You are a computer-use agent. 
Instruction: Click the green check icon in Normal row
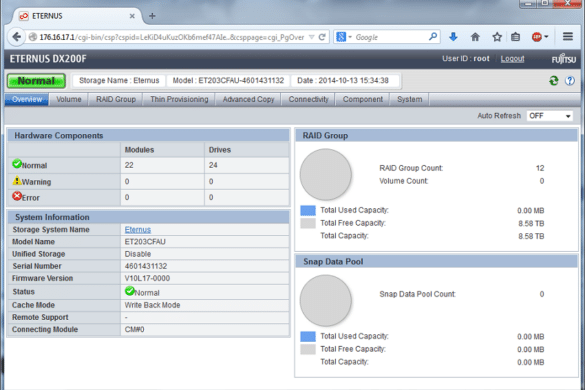click(17, 164)
